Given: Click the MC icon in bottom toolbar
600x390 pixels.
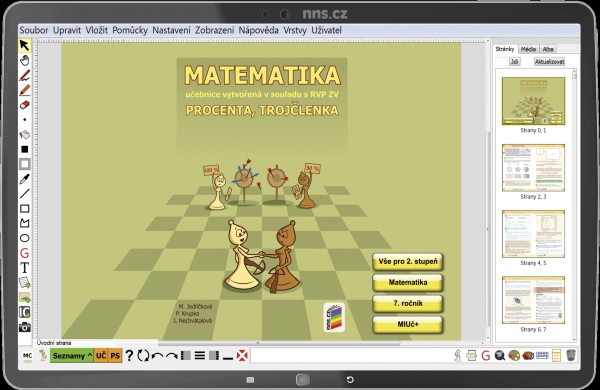Looking at the screenshot, I should pyautogui.click(x=28, y=356).
